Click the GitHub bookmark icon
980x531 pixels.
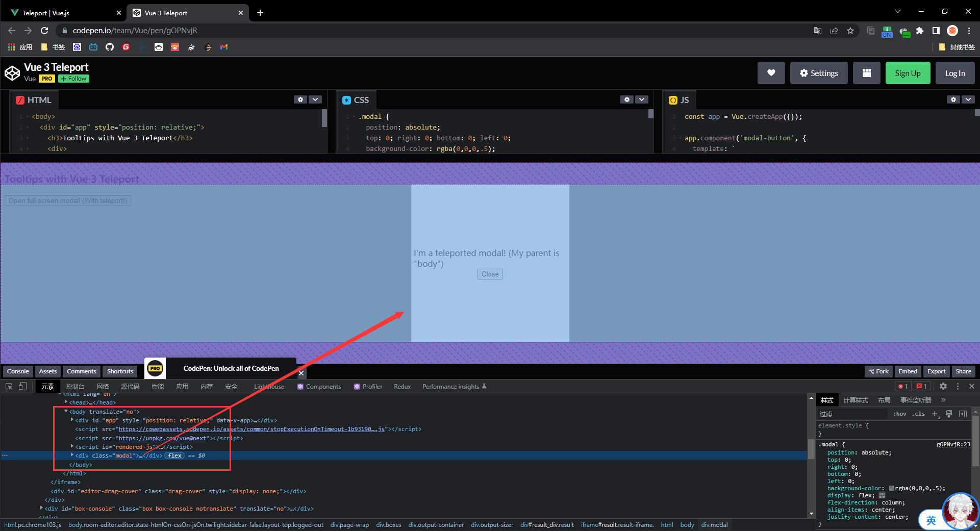(110, 47)
